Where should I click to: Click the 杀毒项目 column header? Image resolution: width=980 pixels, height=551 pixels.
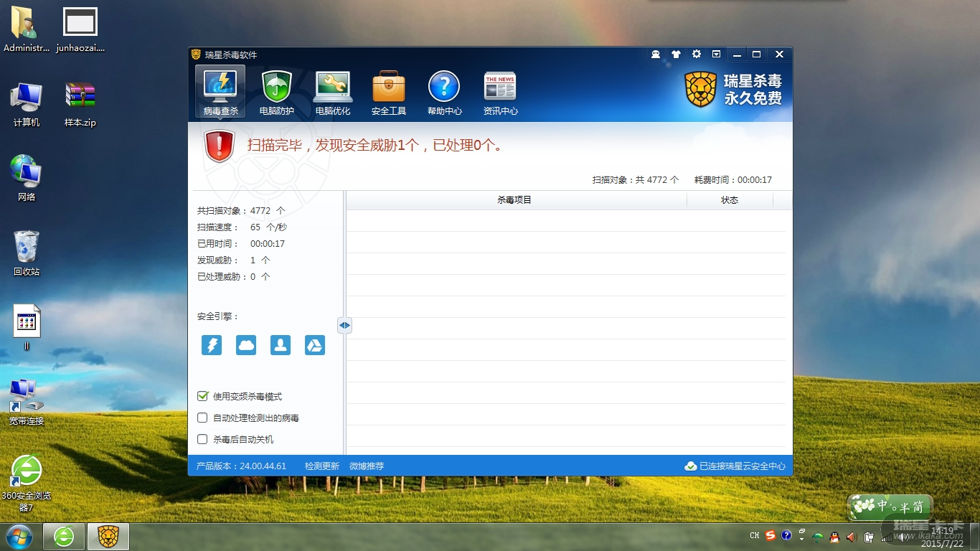514,200
